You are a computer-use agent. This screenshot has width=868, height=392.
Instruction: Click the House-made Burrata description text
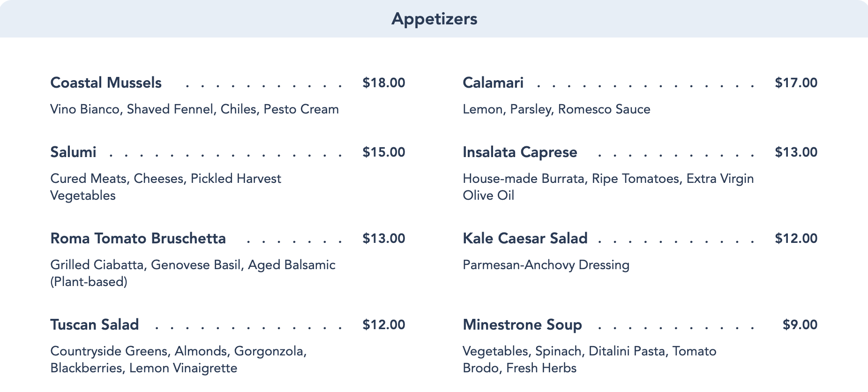[x=608, y=179]
